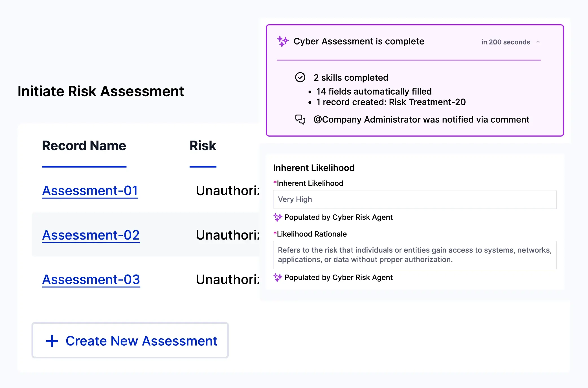Click the Inherent Likelihood Very High field

click(415, 200)
